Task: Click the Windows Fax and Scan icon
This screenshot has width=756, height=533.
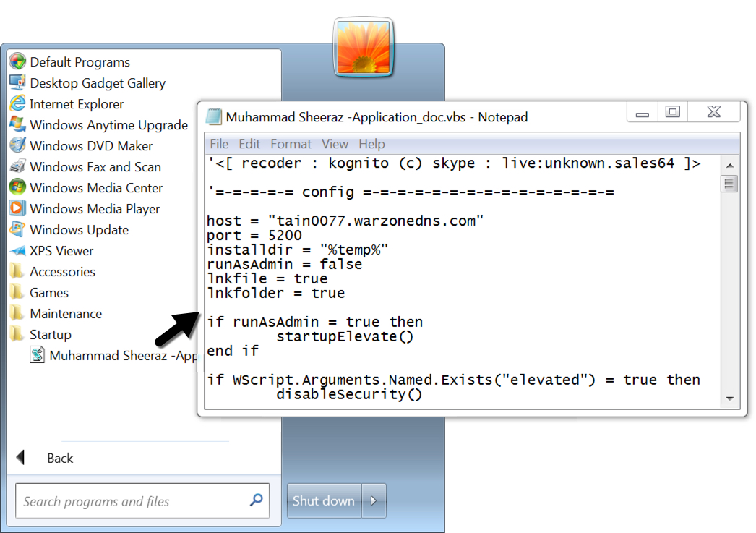Action: (17, 166)
